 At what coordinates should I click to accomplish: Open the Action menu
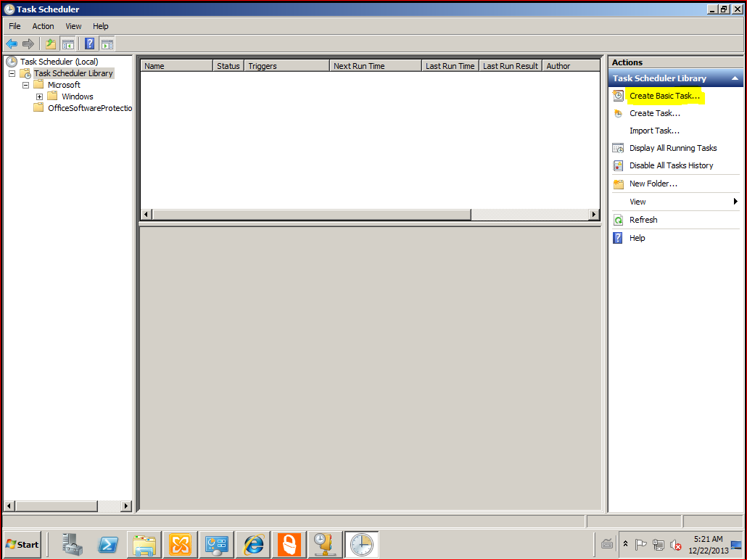43,26
